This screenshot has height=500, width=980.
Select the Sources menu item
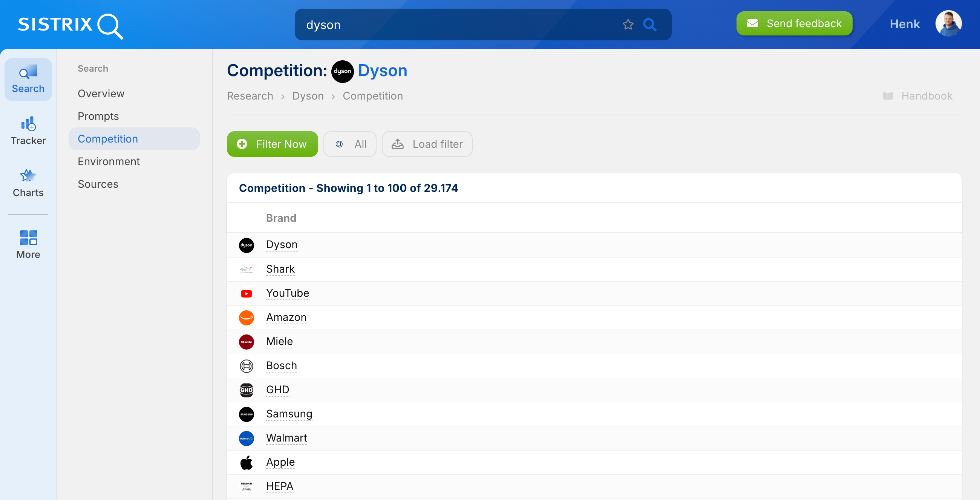tap(98, 184)
